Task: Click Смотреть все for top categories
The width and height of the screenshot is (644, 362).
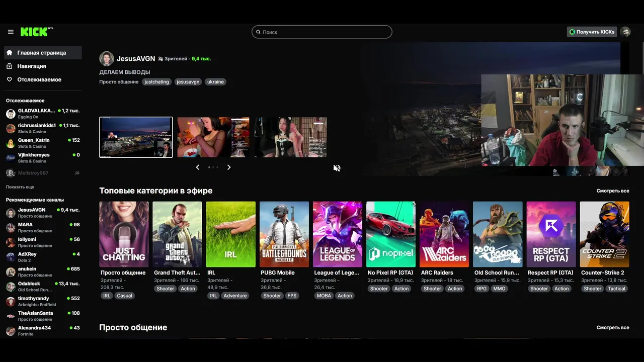Action: tap(613, 191)
